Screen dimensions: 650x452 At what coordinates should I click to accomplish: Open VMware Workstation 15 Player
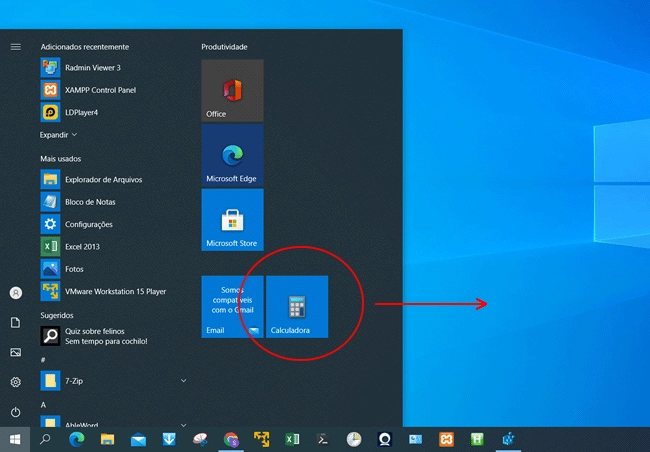[116, 291]
